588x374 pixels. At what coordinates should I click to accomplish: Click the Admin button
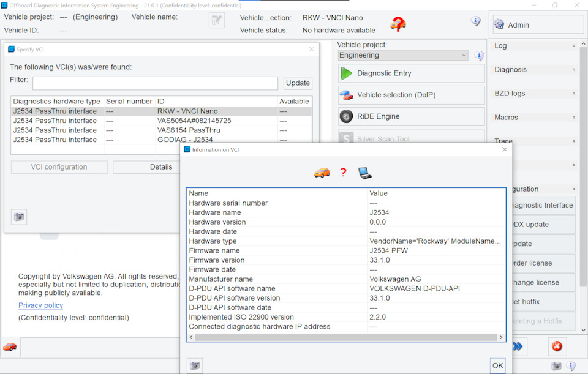tap(538, 24)
